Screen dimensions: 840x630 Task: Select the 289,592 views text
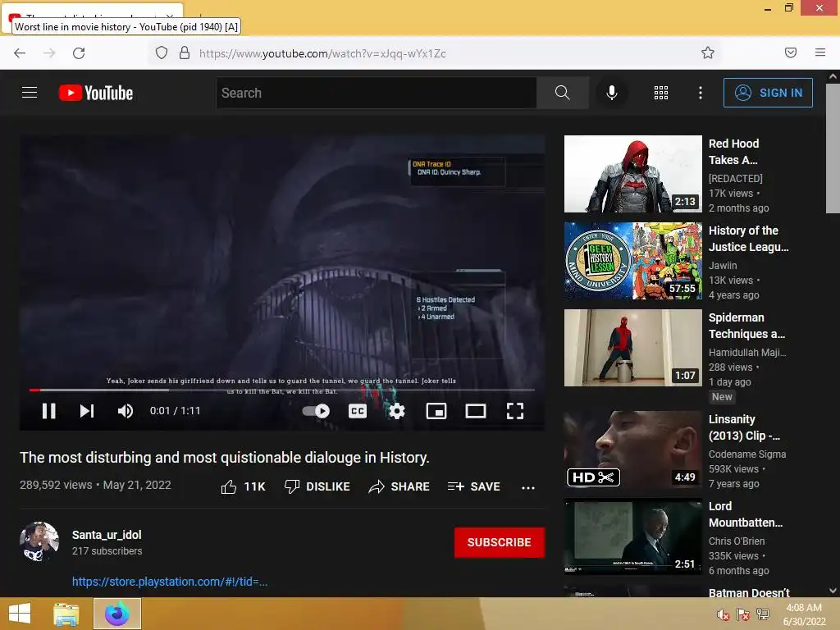pos(56,485)
